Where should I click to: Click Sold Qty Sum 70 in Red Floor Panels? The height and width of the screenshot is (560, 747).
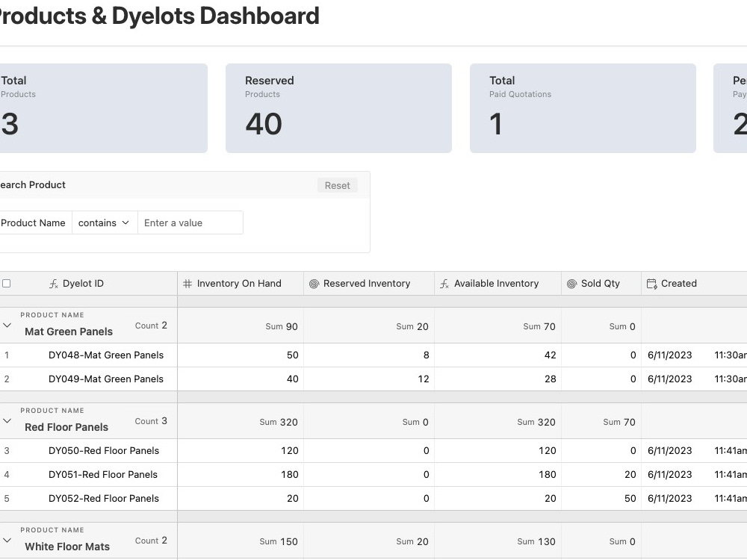[x=619, y=423]
